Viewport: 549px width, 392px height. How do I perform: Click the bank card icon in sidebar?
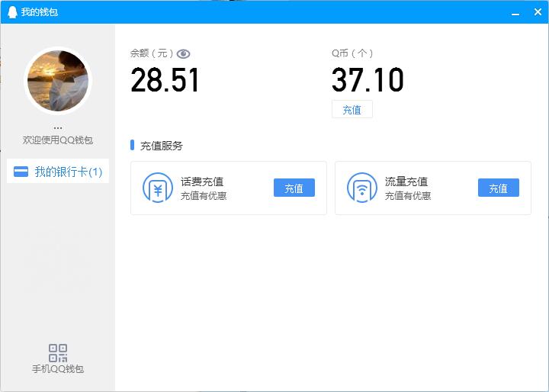click(x=21, y=172)
